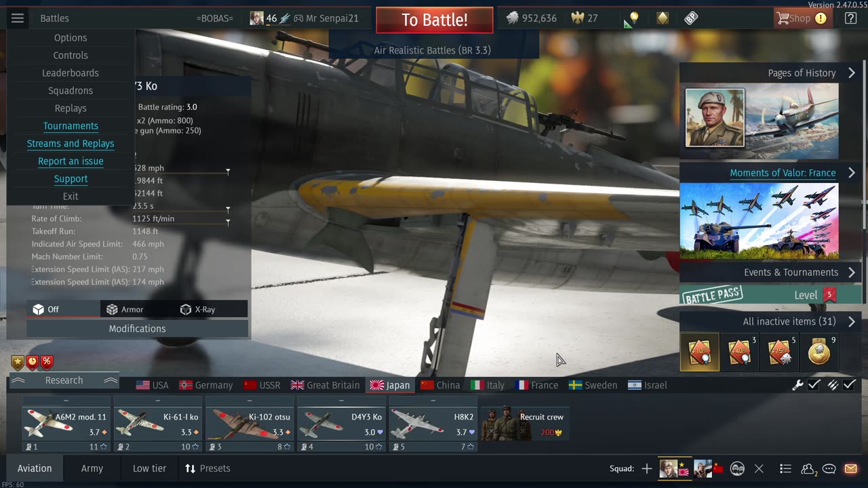Open the squad pilots round icon
The width and height of the screenshot is (868, 488).
pyautogui.click(x=737, y=468)
